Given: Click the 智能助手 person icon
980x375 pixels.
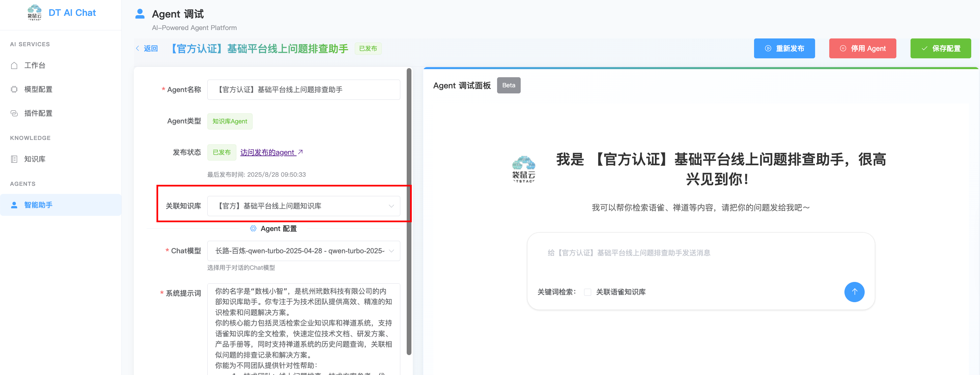Looking at the screenshot, I should point(14,205).
